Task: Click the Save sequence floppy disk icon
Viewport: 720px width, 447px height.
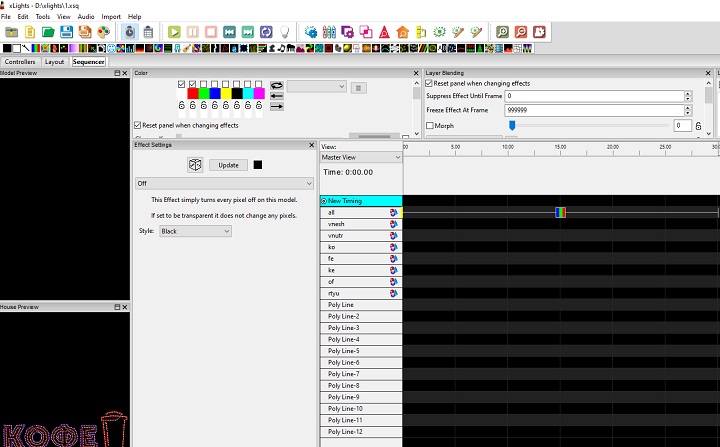Action: pos(66,32)
